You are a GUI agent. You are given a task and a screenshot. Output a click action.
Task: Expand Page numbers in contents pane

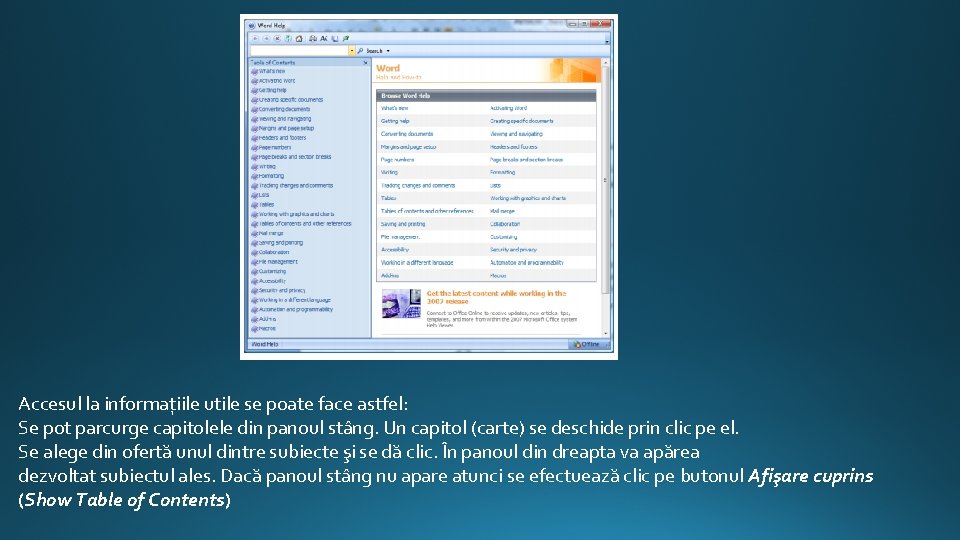pyautogui.click(x=271, y=148)
